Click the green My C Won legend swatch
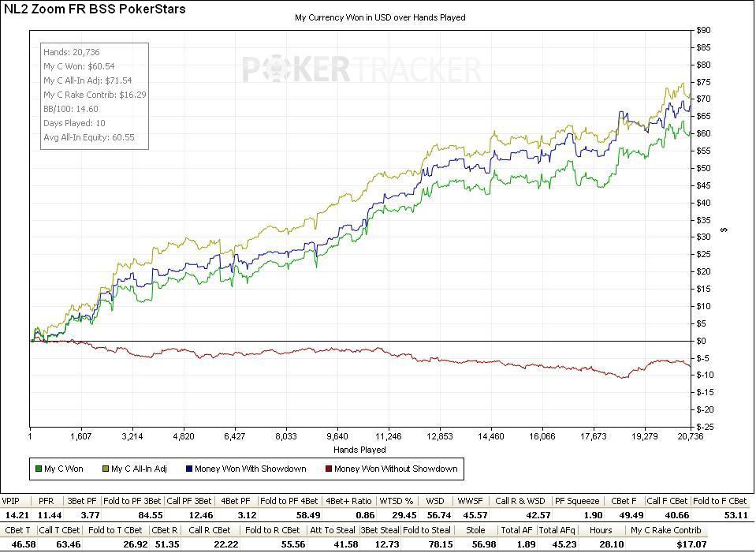This screenshot has height=553, width=756. (x=39, y=469)
